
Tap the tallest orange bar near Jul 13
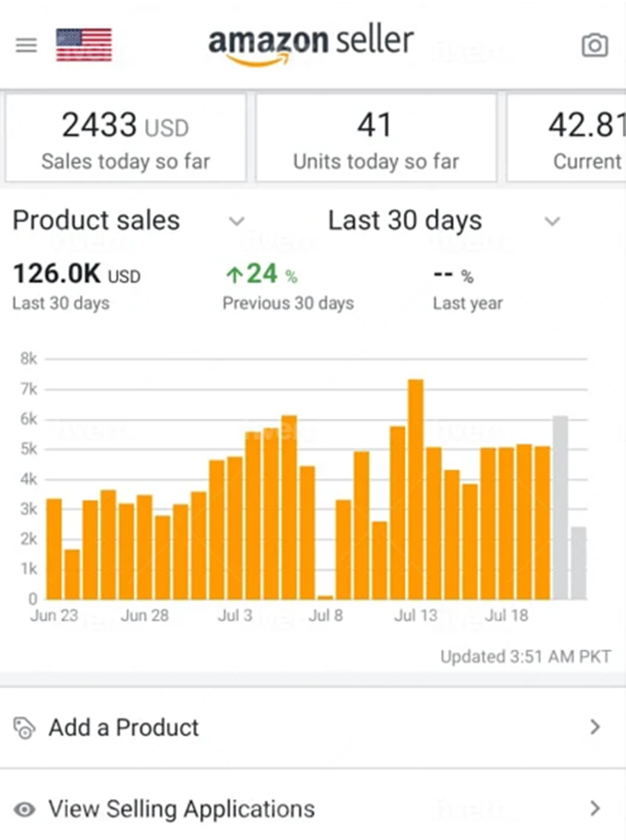415,489
